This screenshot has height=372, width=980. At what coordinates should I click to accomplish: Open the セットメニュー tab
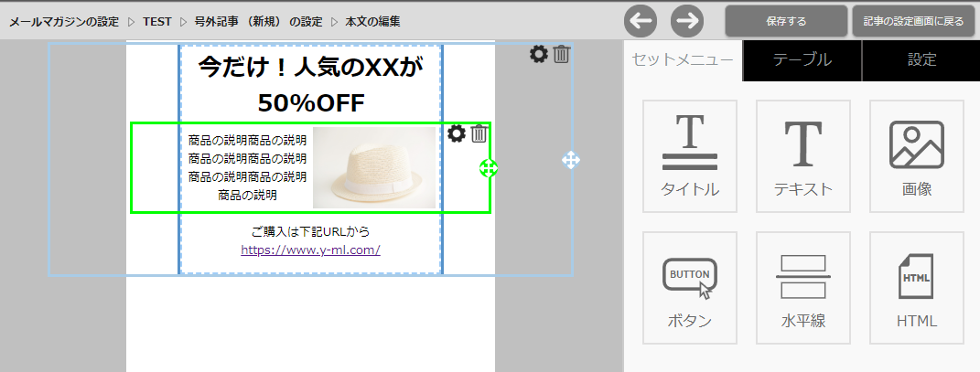point(683,60)
